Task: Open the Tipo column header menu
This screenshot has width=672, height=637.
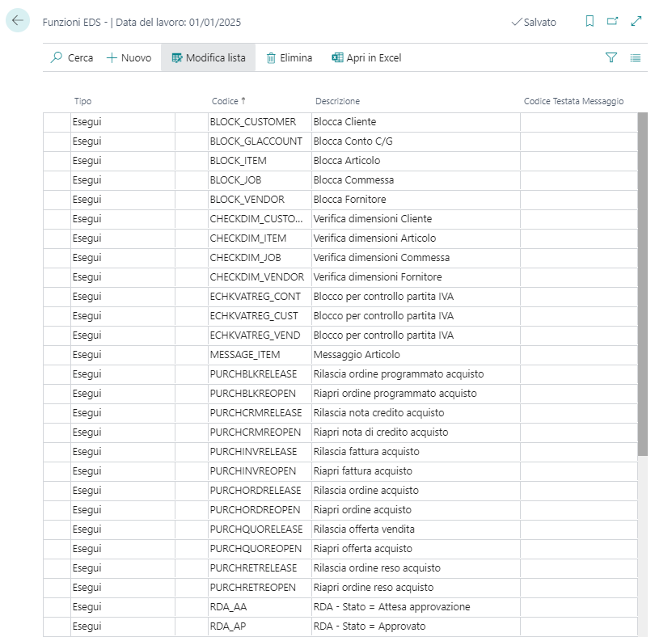Action: [x=82, y=101]
